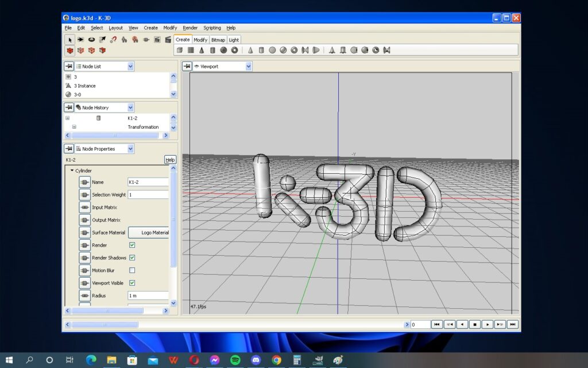Select the fourth red cube selection mode
588x368 pixels.
pos(102,51)
